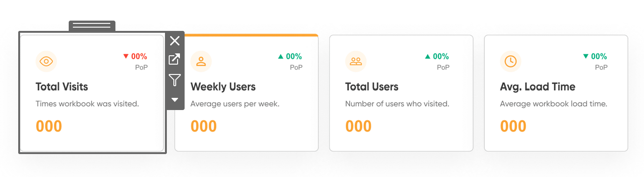
Task: Click the green up triangle on Total Users
Action: tap(428, 56)
